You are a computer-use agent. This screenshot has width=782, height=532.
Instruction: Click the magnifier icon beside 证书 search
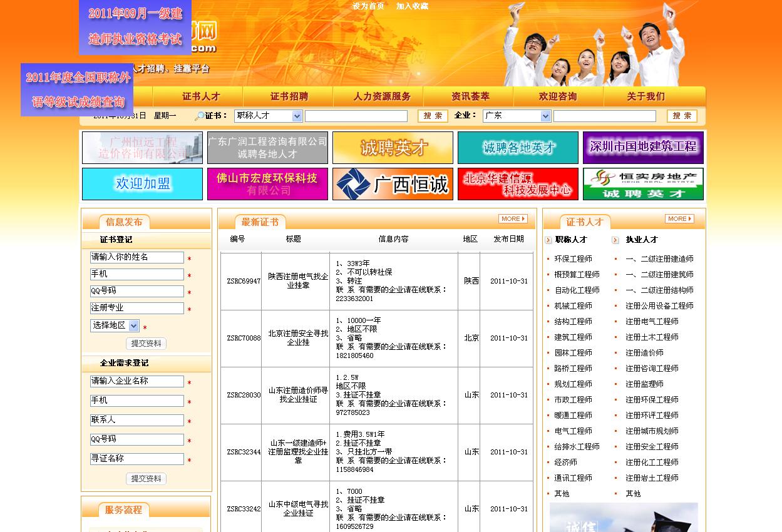coord(200,116)
